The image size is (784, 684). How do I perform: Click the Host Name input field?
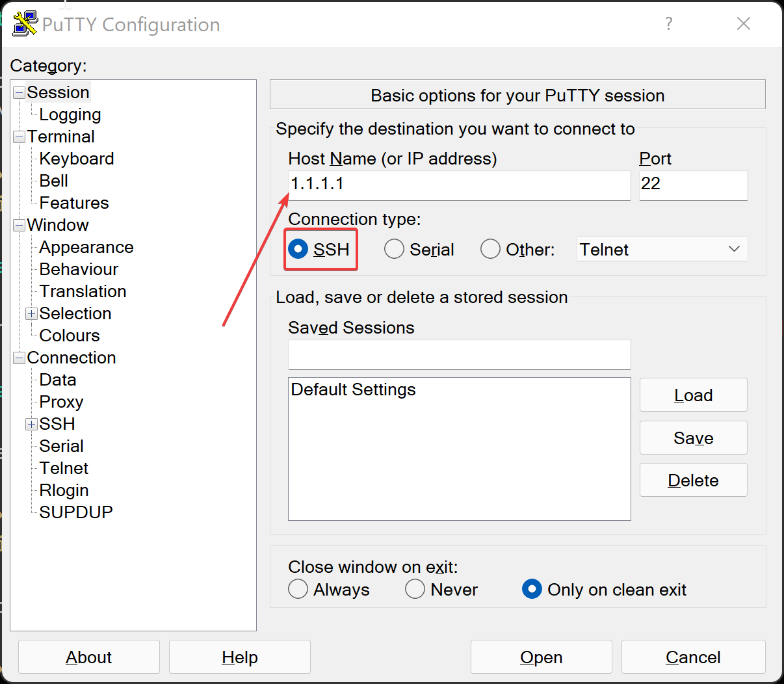[x=459, y=185]
